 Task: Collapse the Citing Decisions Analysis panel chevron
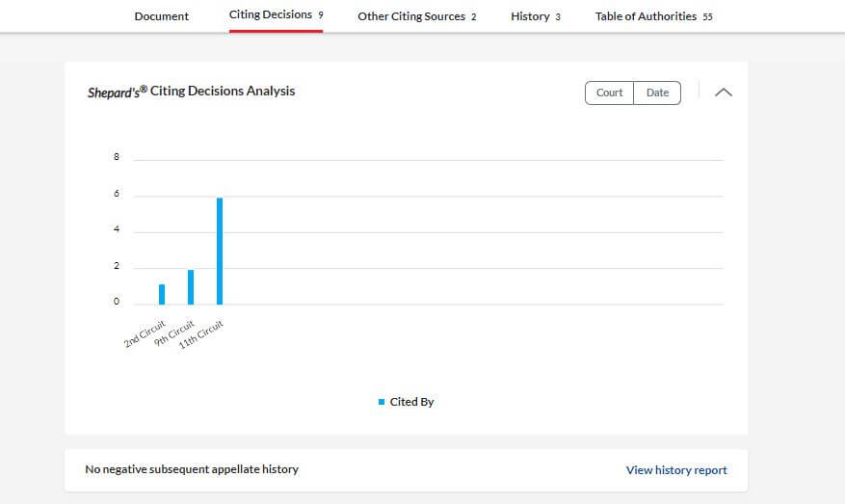[723, 93]
